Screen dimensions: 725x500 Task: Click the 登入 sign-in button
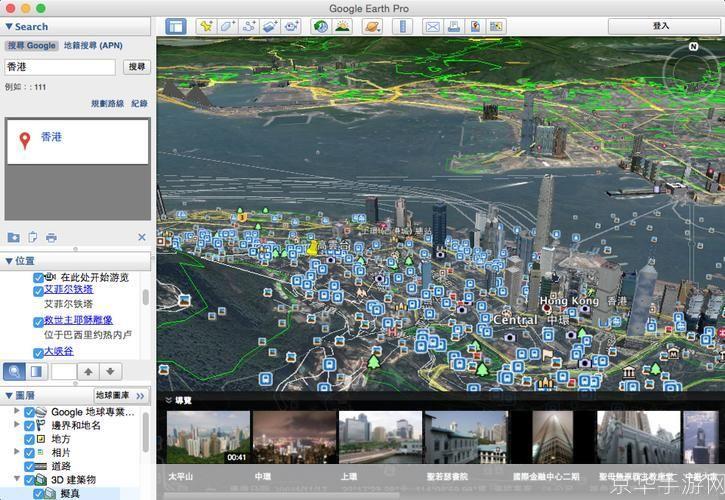tap(661, 26)
